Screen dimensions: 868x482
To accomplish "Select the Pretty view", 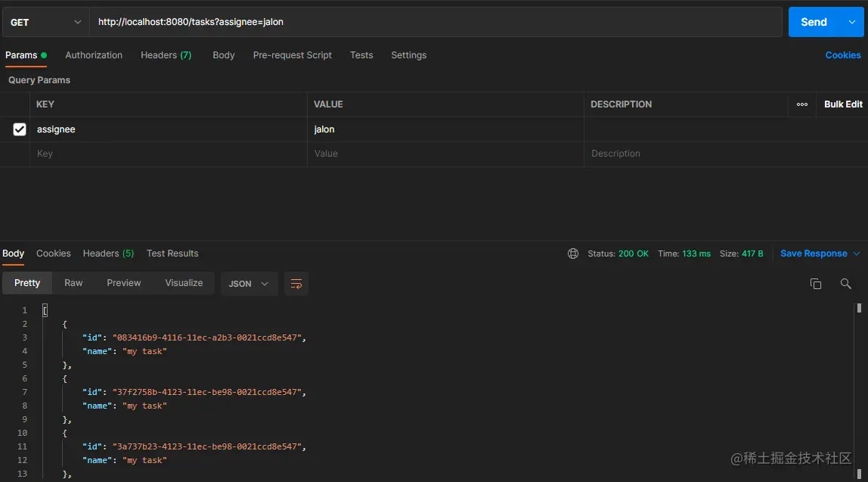I will [27, 283].
